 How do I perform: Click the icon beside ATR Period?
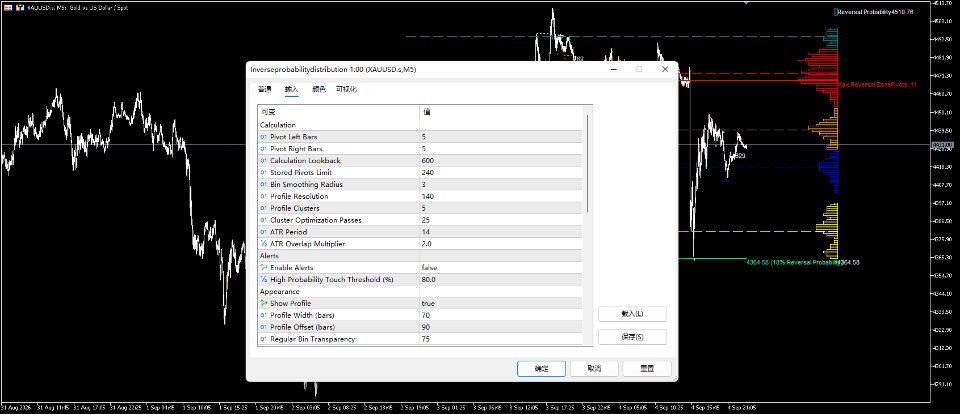tap(263, 232)
